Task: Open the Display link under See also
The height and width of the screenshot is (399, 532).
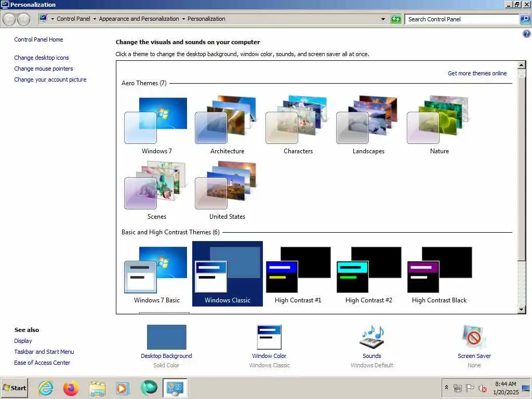Action: 23,341
